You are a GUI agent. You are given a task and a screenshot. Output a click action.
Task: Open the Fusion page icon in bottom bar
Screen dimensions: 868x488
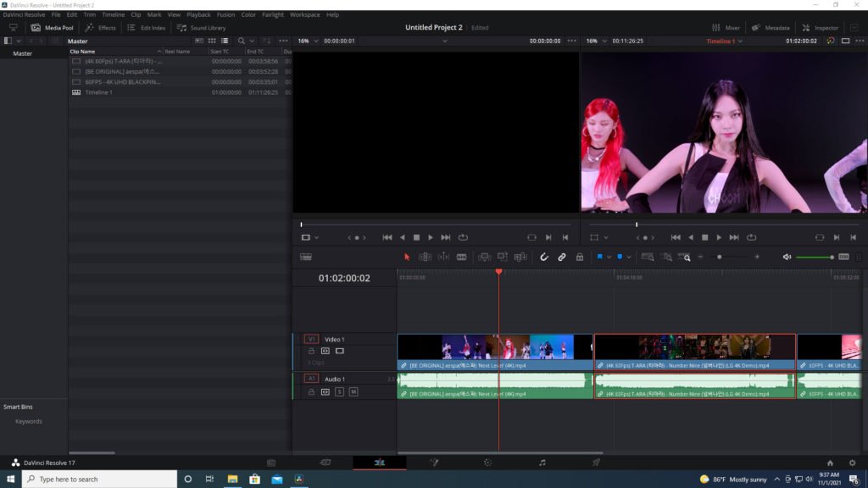click(434, 463)
